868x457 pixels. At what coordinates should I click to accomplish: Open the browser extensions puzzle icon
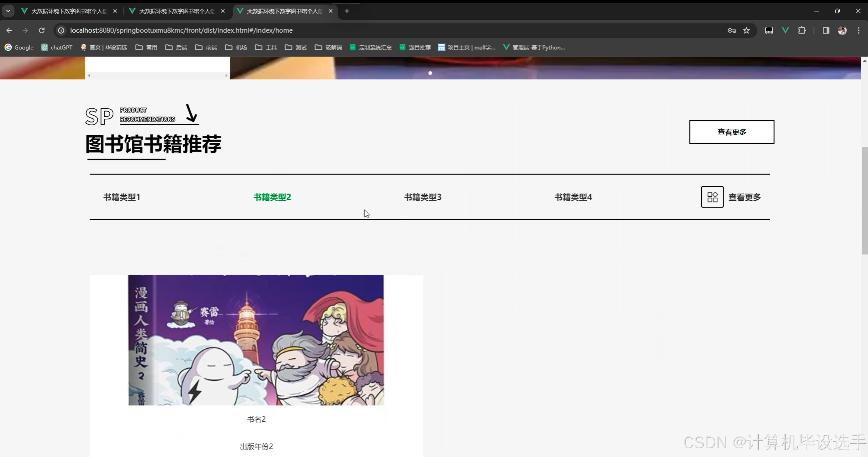(802, 30)
